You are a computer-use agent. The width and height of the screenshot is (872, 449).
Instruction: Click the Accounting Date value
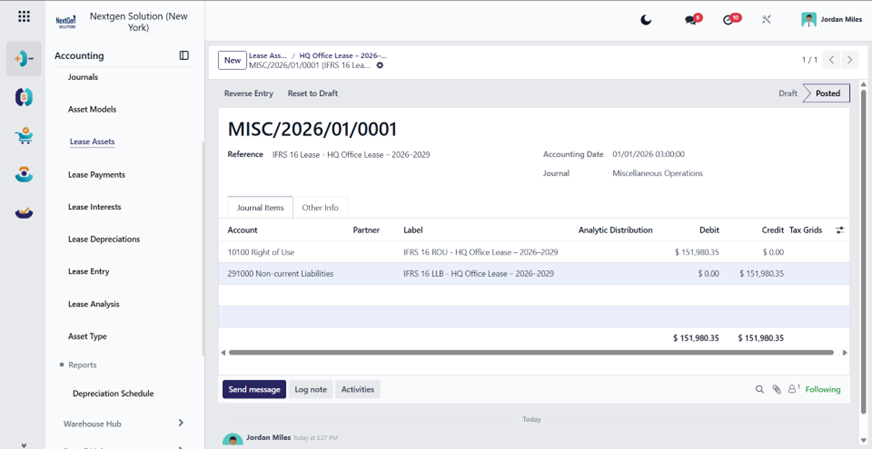click(648, 154)
